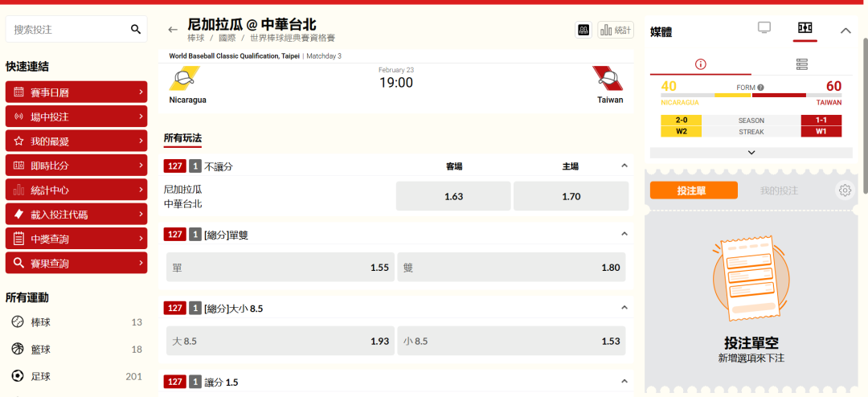Click the FORM help question mark icon

coord(760,88)
